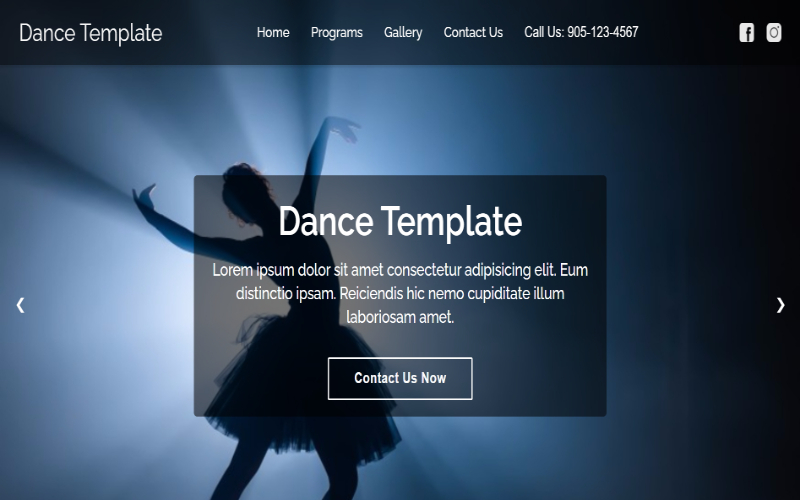Click the Dance Template site logo
The width and height of the screenshot is (800, 500).
(x=90, y=33)
